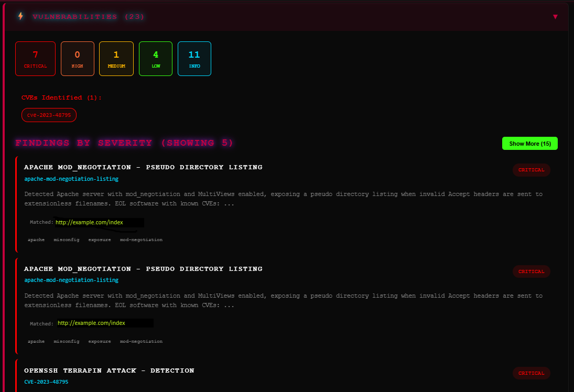Open matched example.com URL in second finding

pos(91,323)
